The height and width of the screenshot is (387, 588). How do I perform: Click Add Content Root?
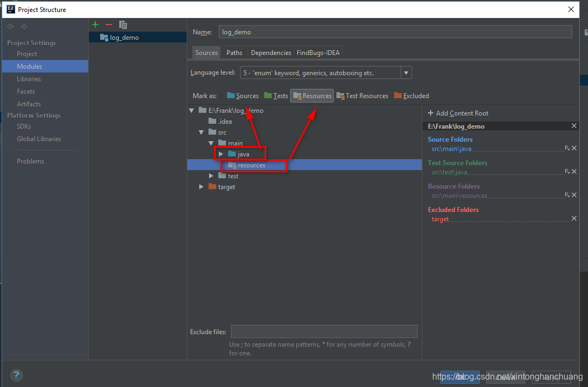point(459,113)
